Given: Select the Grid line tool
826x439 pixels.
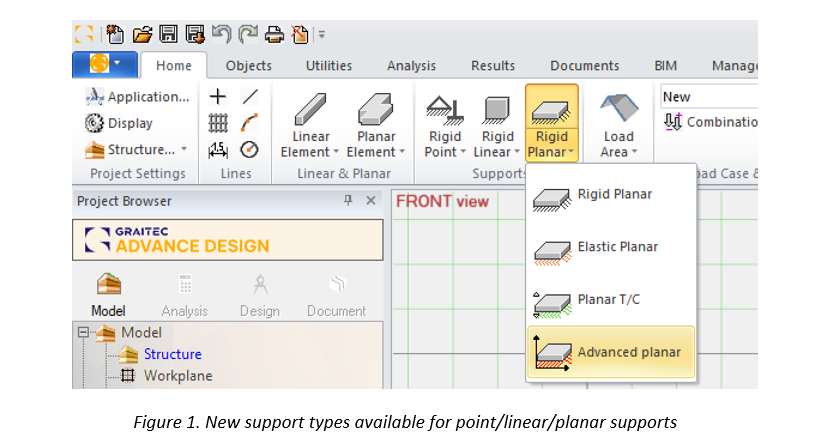Looking at the screenshot, I should (x=218, y=123).
